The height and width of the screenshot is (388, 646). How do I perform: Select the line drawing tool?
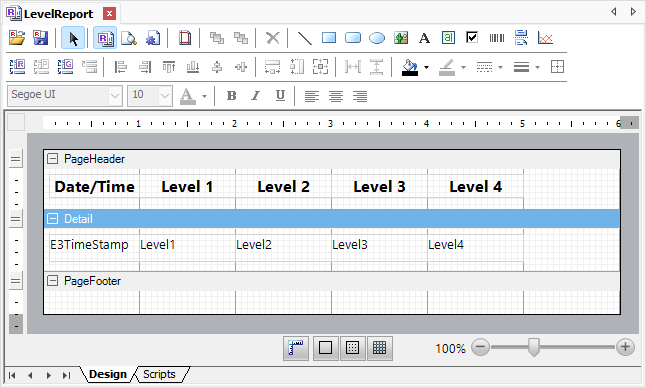pos(304,38)
